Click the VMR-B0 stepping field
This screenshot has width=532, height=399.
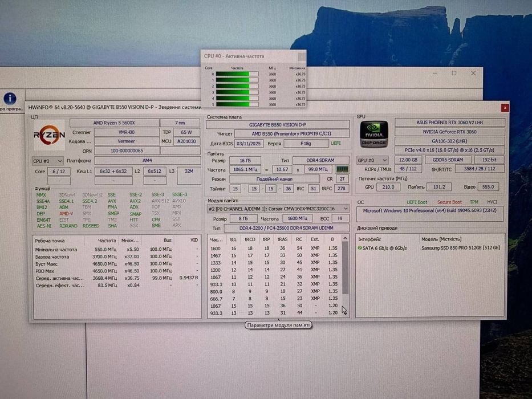(127, 132)
